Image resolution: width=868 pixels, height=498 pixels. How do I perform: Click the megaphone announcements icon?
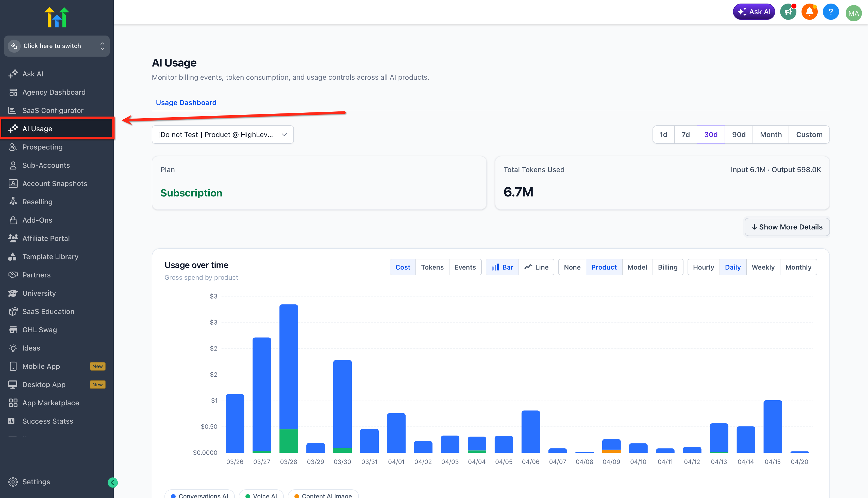(788, 12)
